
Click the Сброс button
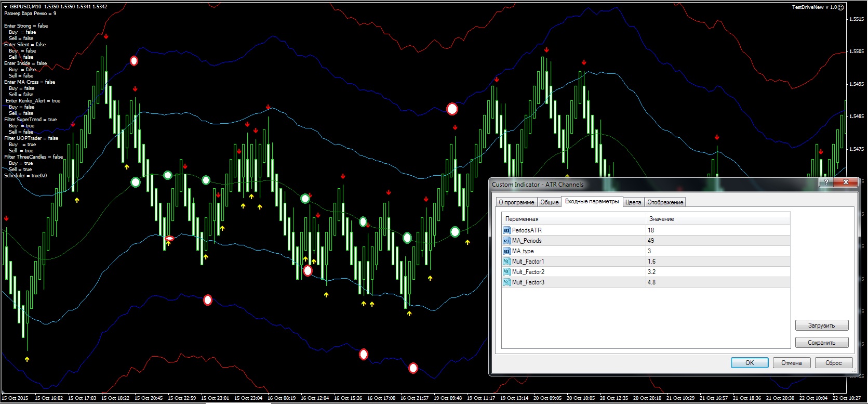pos(834,363)
